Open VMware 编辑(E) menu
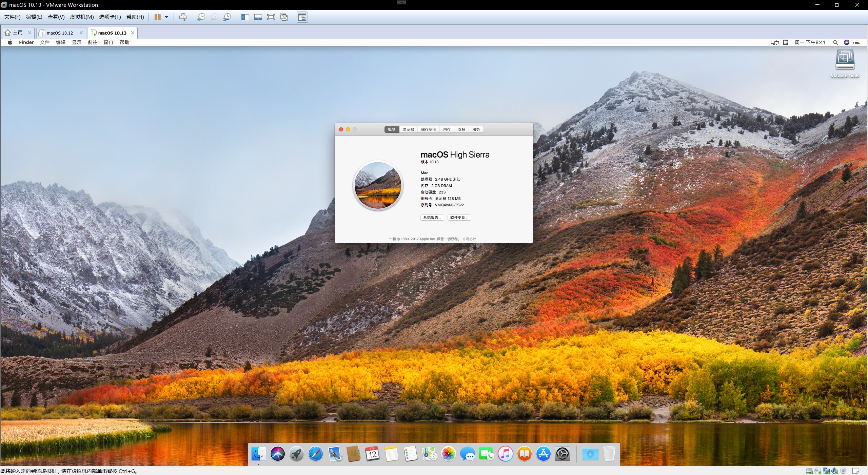868x475 pixels. 34,17
